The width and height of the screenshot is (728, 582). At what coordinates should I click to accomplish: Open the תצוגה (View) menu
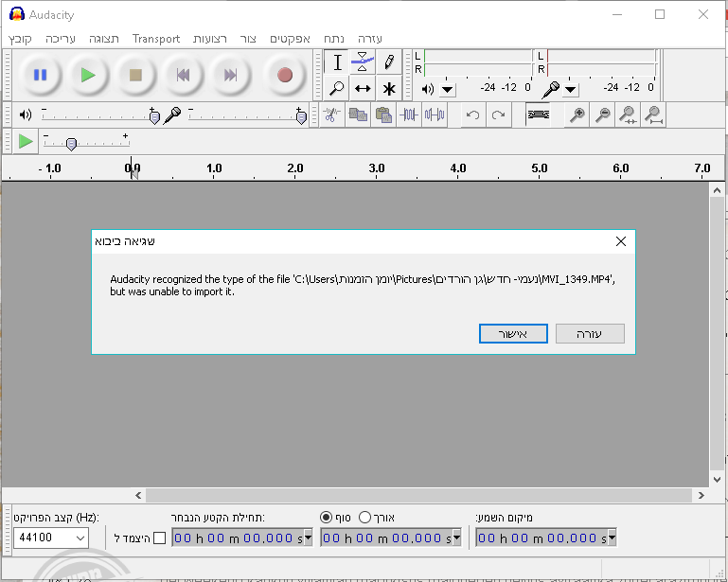(104, 39)
